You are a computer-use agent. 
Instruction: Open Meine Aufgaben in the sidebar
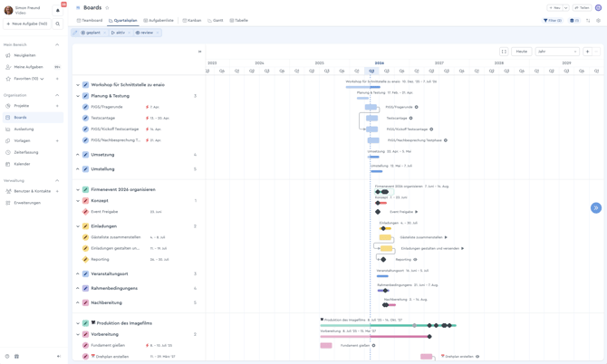(29, 67)
